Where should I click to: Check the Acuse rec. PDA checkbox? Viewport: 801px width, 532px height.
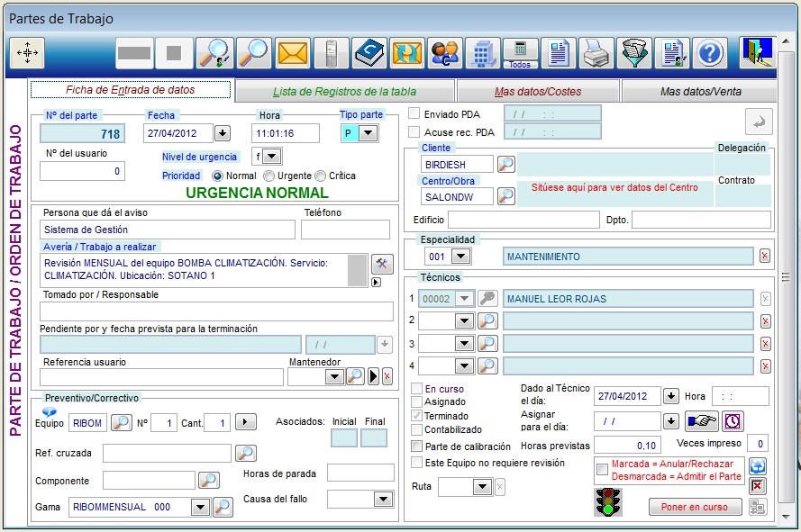tap(414, 132)
